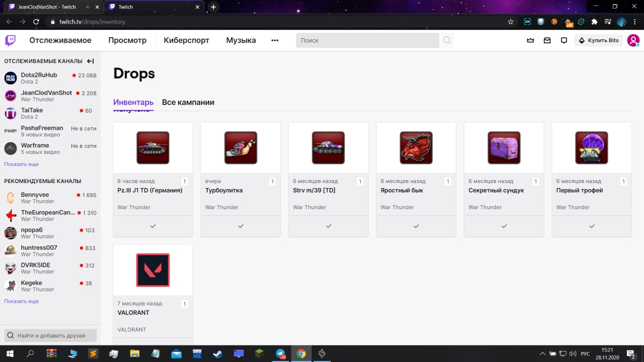
Task: Click the VALORANT drop image
Action: (x=153, y=270)
